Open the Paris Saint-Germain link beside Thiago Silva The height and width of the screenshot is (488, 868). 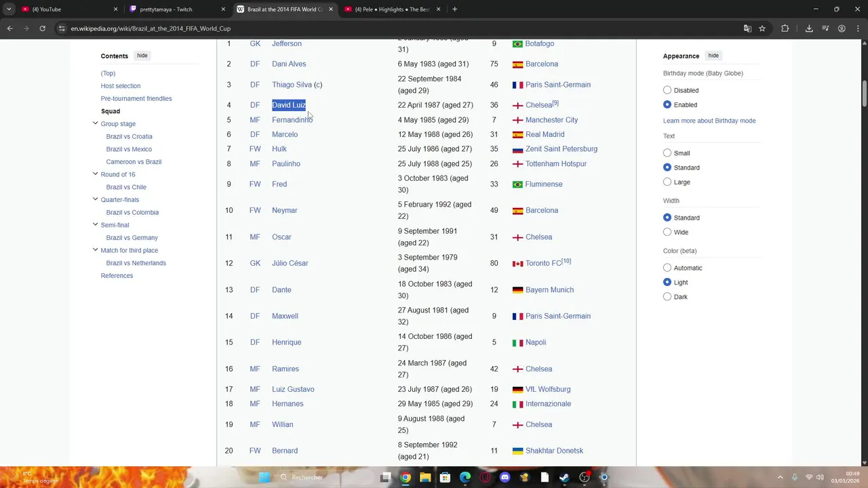click(x=558, y=85)
